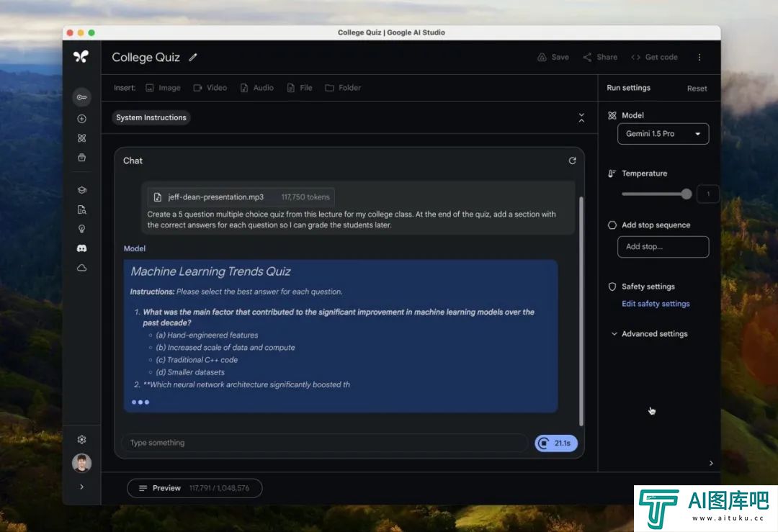Open the API key sidebar icon
This screenshot has height=532, width=778.
[82, 97]
